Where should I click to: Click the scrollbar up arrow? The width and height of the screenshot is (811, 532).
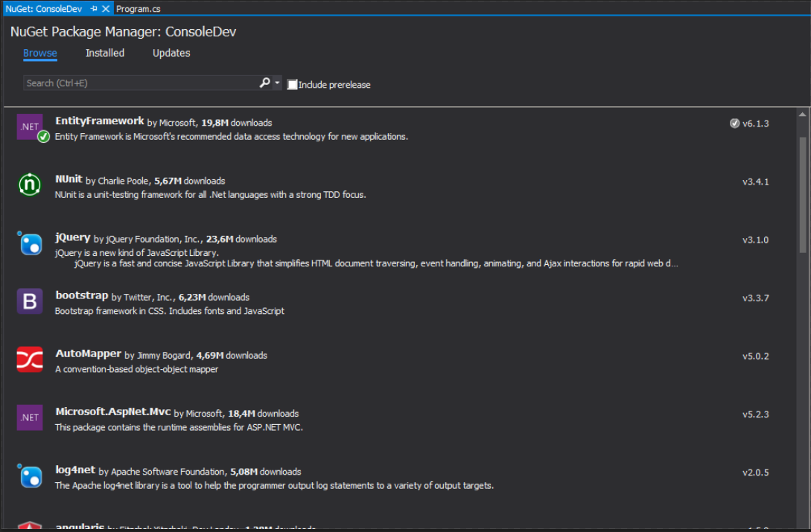click(802, 115)
